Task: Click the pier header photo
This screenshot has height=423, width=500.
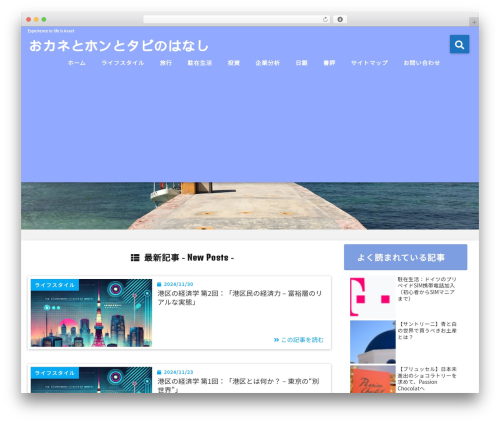Action: (250, 206)
